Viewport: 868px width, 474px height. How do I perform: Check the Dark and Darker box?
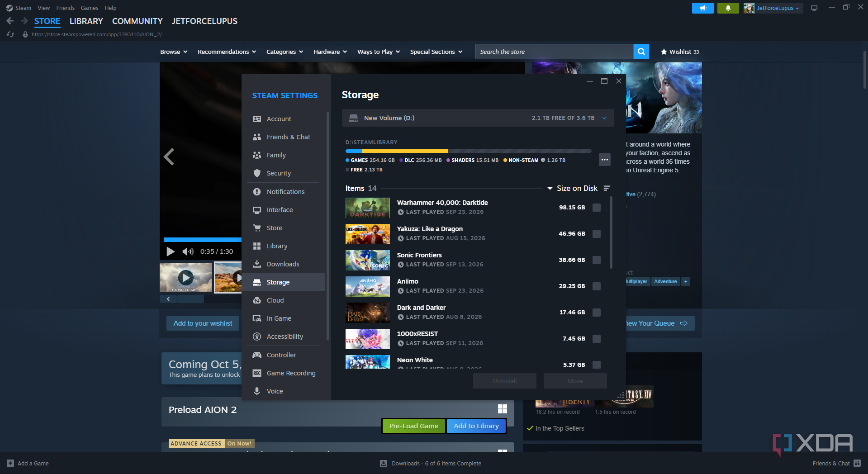[597, 313]
